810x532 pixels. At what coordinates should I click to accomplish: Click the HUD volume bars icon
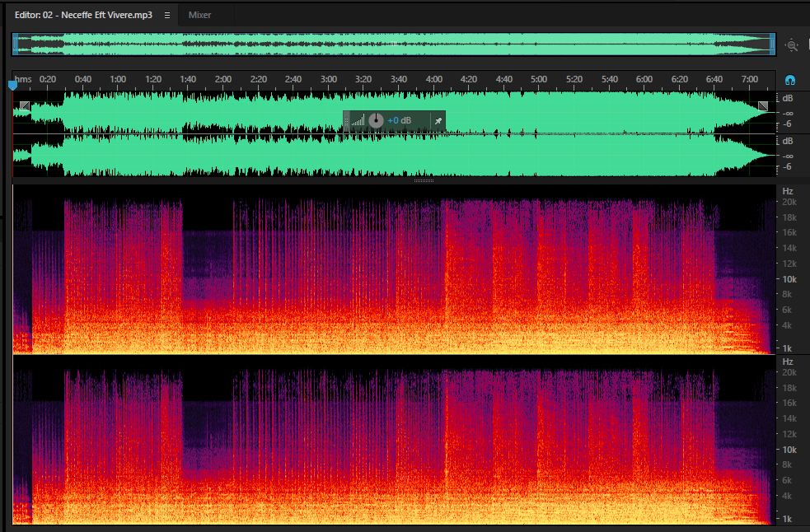[358, 121]
